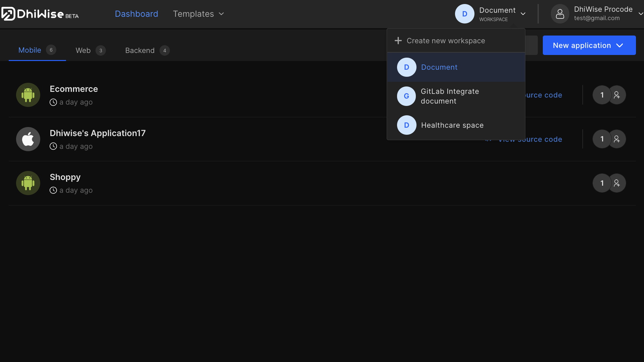The image size is (644, 362).
Task: Click the Android icon for Shoppy
Action: [28, 183]
